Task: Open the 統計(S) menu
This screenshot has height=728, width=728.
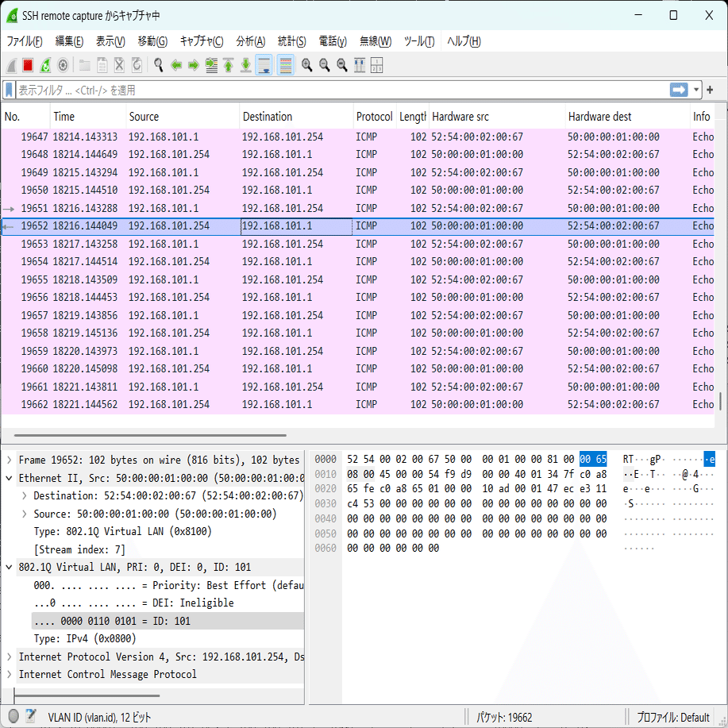Action: [x=292, y=40]
